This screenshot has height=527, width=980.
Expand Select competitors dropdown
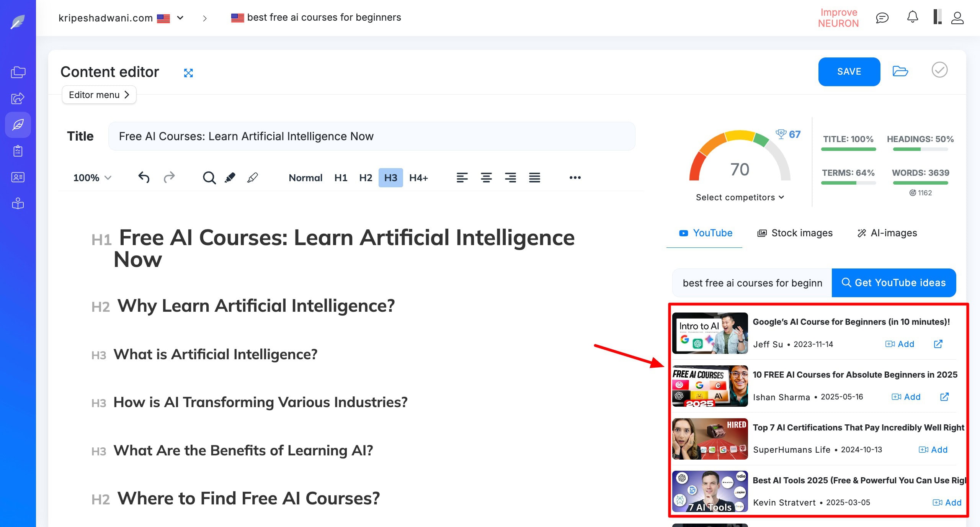coord(740,197)
